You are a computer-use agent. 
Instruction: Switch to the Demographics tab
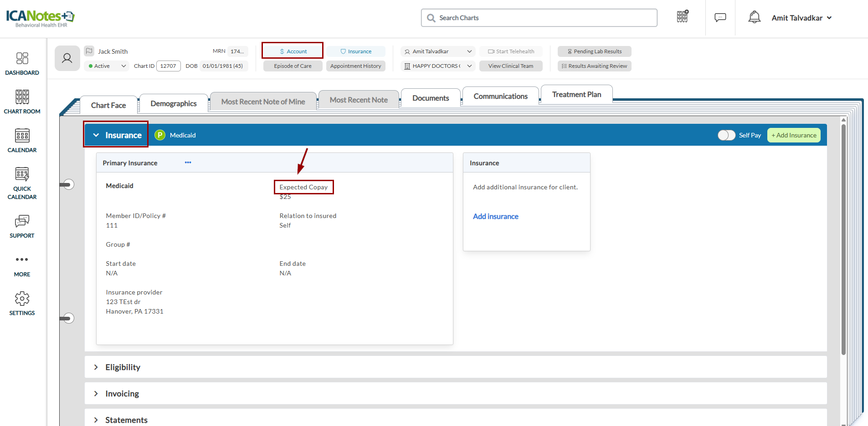pyautogui.click(x=173, y=104)
